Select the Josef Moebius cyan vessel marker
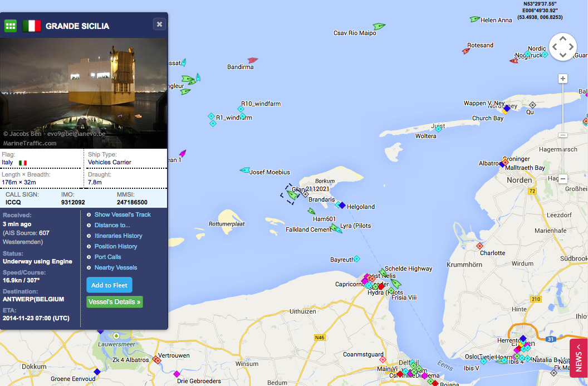Screen dimensions: 588x386 [x=245, y=170]
